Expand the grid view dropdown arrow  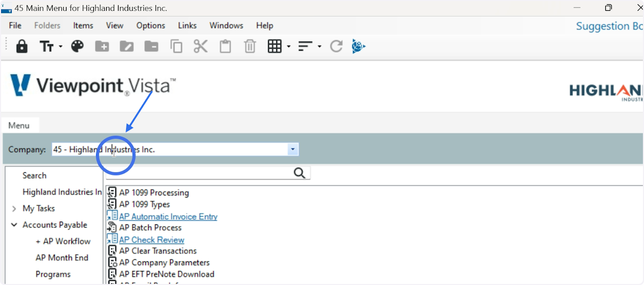[289, 47]
